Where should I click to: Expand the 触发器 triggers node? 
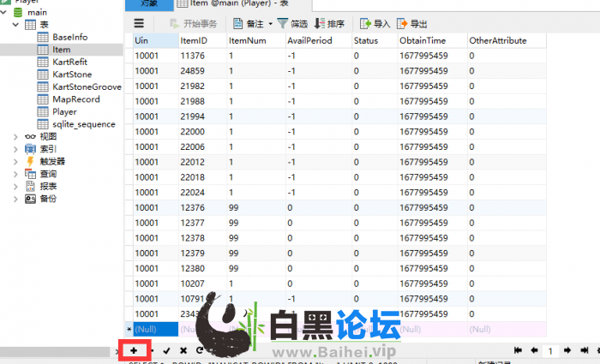(16, 161)
